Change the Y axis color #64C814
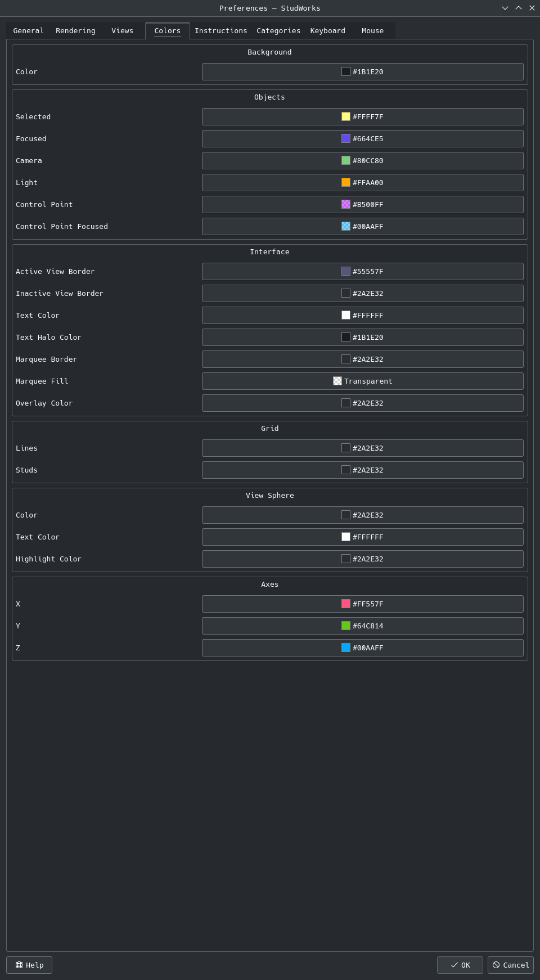This screenshot has height=980, width=540. 363,626
